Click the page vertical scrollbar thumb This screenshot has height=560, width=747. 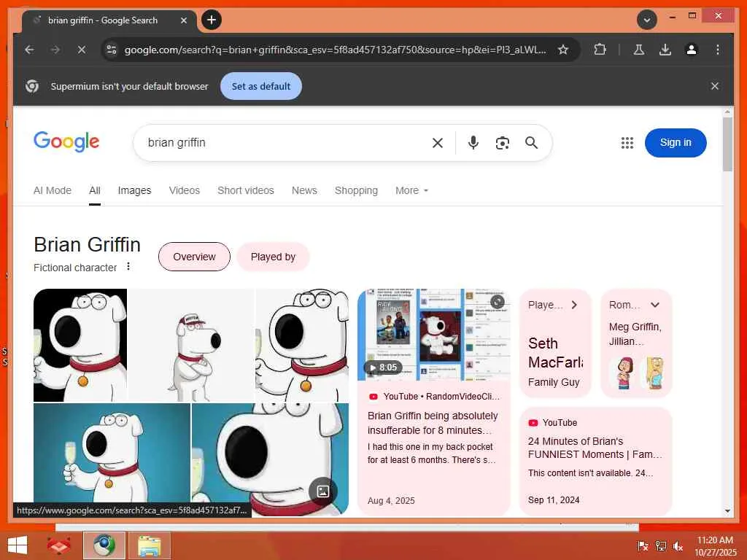tap(727, 144)
